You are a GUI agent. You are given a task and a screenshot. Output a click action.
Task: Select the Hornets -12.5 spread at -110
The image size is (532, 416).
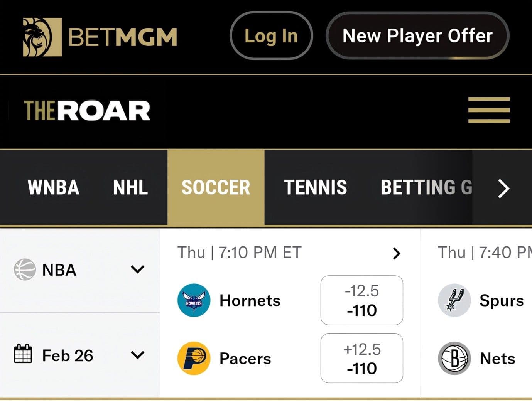pyautogui.click(x=361, y=301)
